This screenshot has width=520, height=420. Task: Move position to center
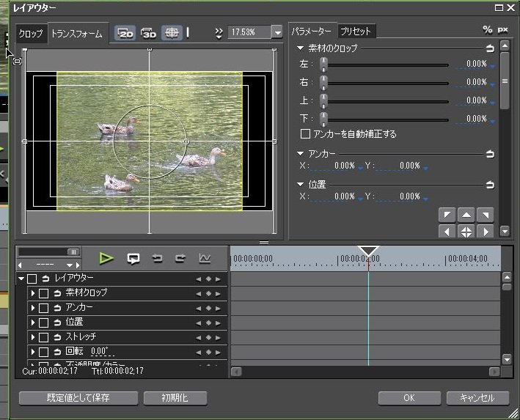(466, 232)
